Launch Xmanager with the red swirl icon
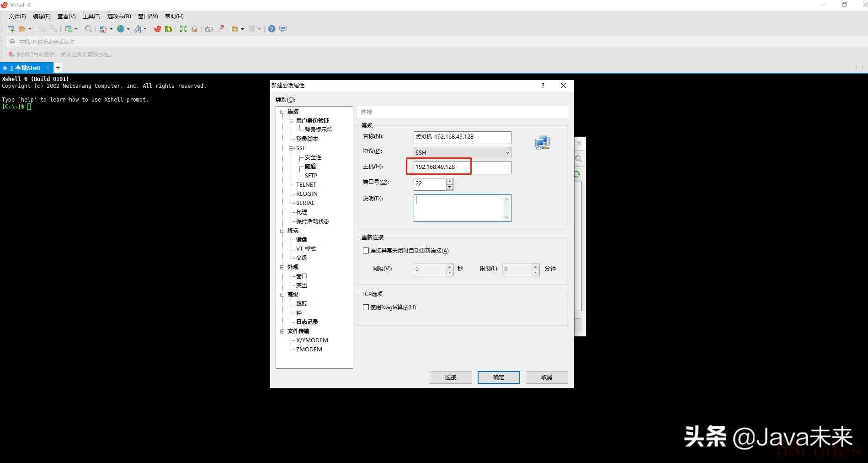The image size is (868, 463). click(x=158, y=29)
